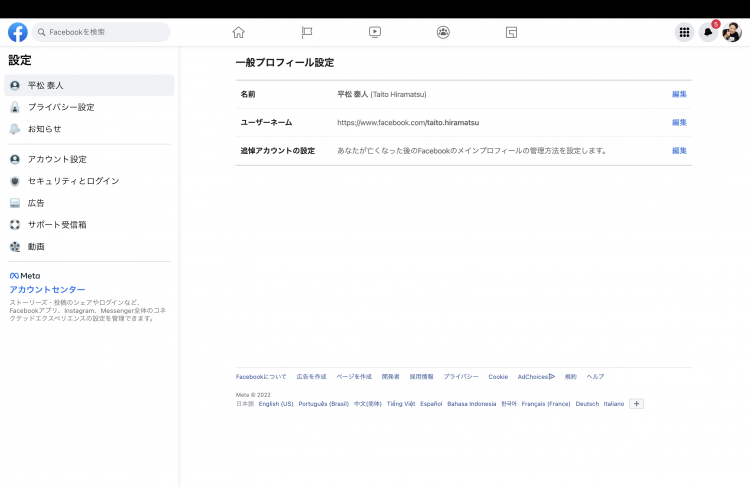This screenshot has height=487, width=750.
Task: Switch language to Tiếng Việt
Action: [401, 404]
